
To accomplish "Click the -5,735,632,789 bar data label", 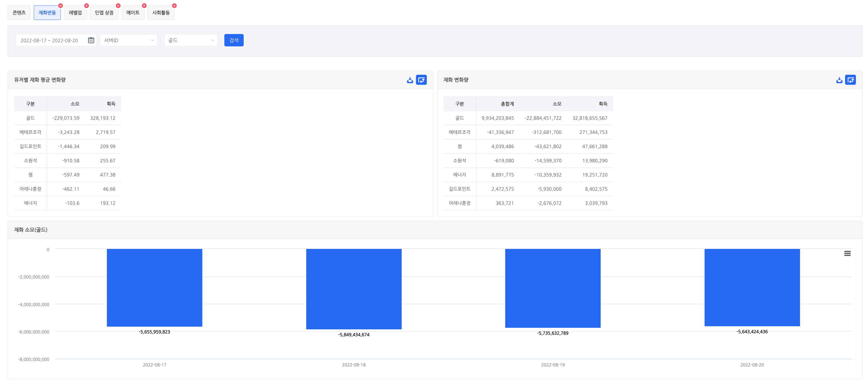I will (x=552, y=333).
